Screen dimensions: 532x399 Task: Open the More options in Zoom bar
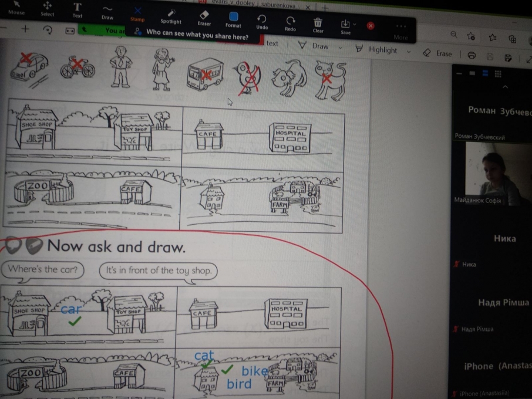coord(400,32)
